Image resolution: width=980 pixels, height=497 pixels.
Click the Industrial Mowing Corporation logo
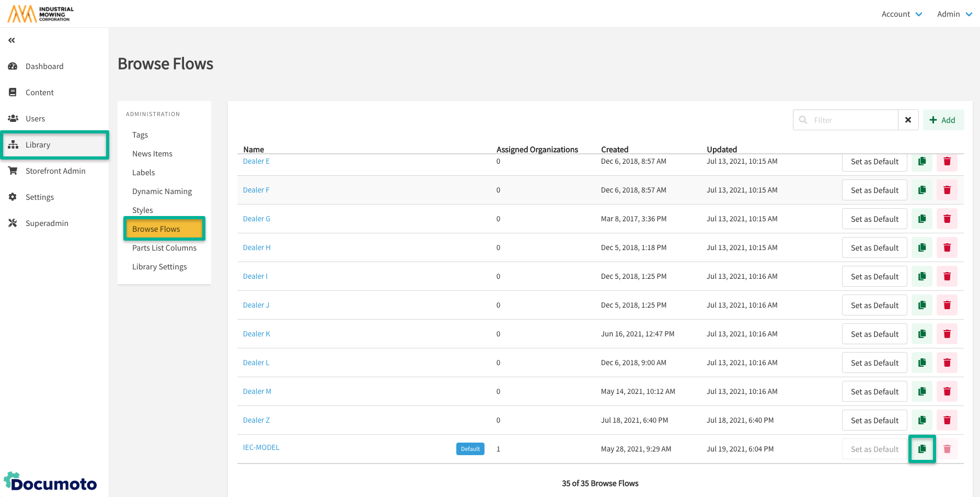(x=41, y=14)
